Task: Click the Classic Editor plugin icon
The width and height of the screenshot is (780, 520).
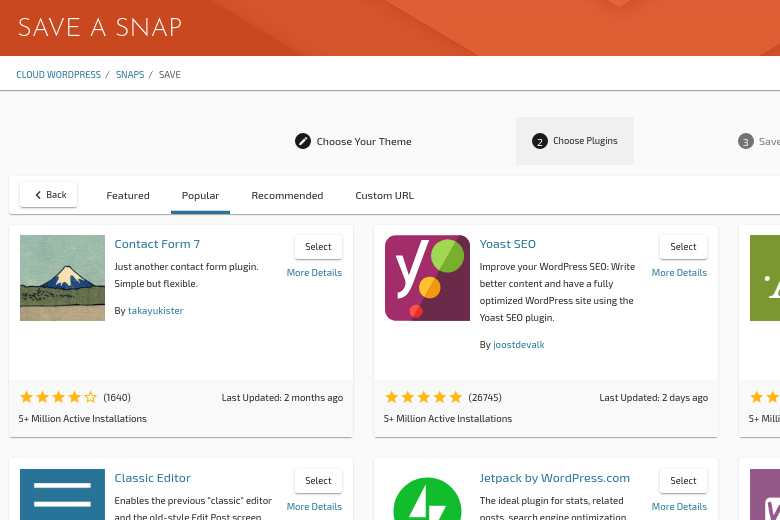Action: coord(62,494)
